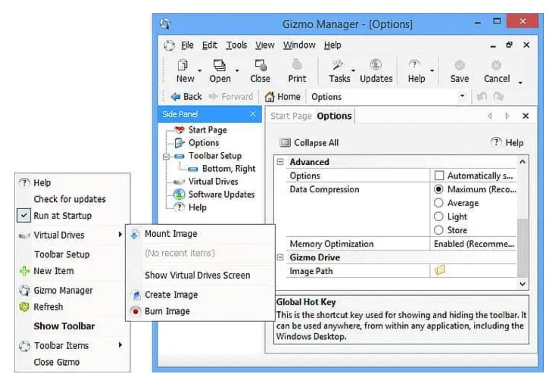
Task: Click the scroll up arrow in options list
Action: point(522,161)
